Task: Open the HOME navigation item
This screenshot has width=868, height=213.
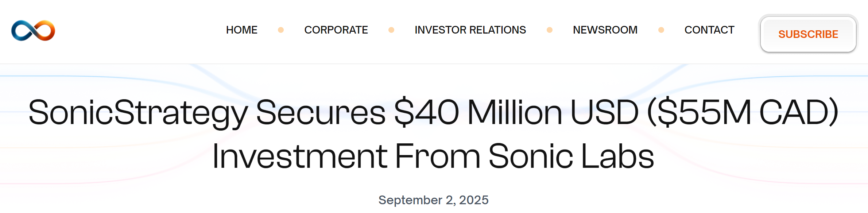Action: click(241, 30)
